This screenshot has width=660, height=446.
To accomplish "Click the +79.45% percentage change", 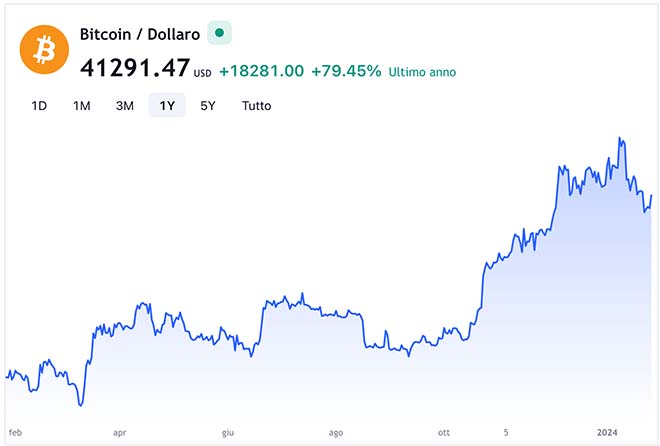I will coord(346,71).
